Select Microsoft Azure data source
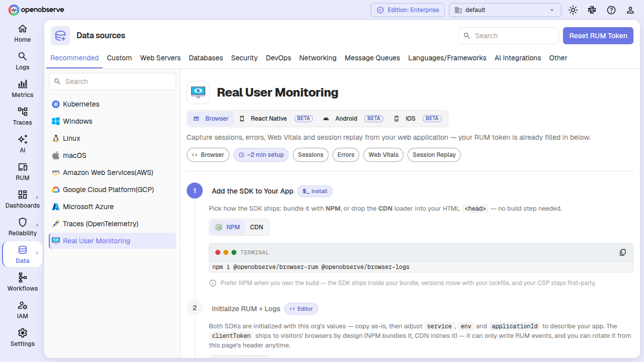 112,207
